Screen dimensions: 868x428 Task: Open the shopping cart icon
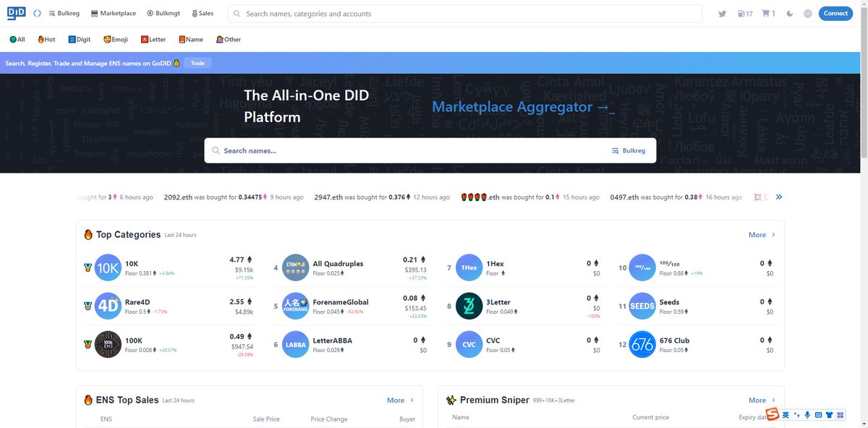point(768,14)
